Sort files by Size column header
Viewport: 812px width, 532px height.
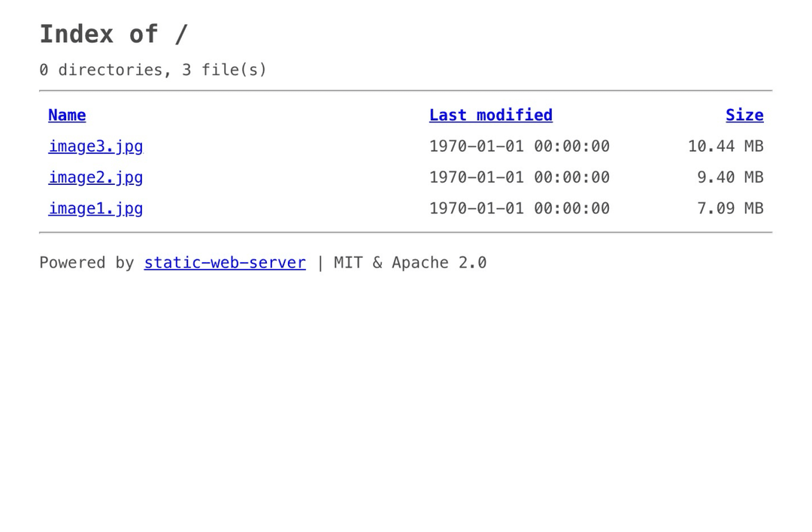[x=744, y=115]
